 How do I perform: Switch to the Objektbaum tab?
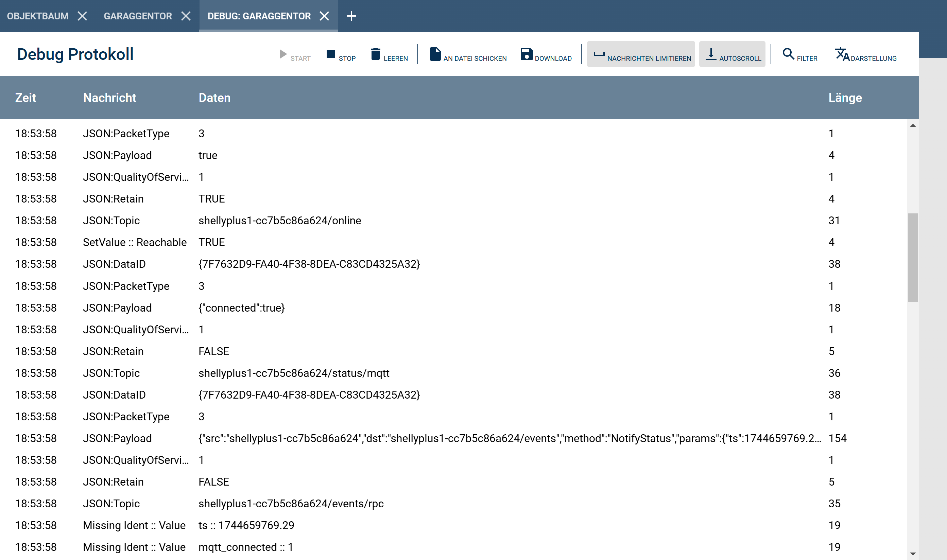pyautogui.click(x=38, y=16)
